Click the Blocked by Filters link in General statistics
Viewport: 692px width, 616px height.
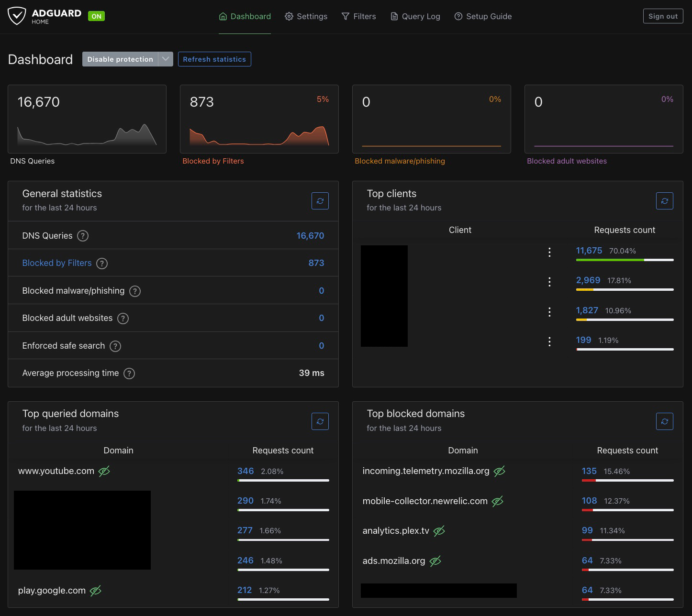pos(57,263)
